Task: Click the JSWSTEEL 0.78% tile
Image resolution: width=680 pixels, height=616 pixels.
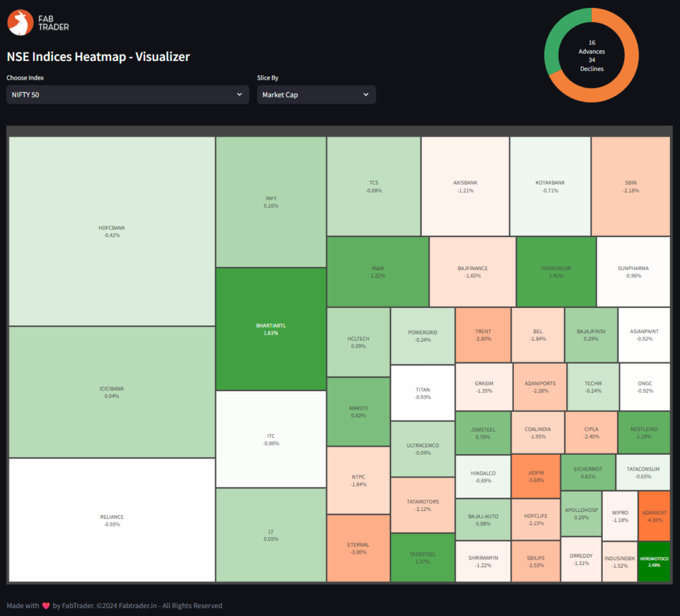Action: [x=483, y=433]
